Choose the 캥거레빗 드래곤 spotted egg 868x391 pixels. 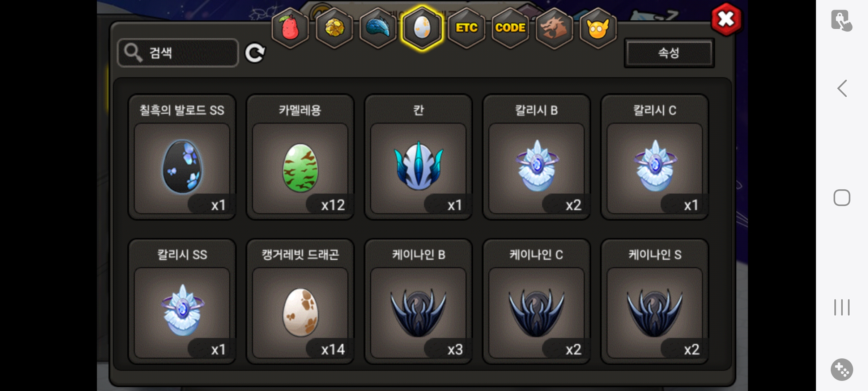coord(300,301)
